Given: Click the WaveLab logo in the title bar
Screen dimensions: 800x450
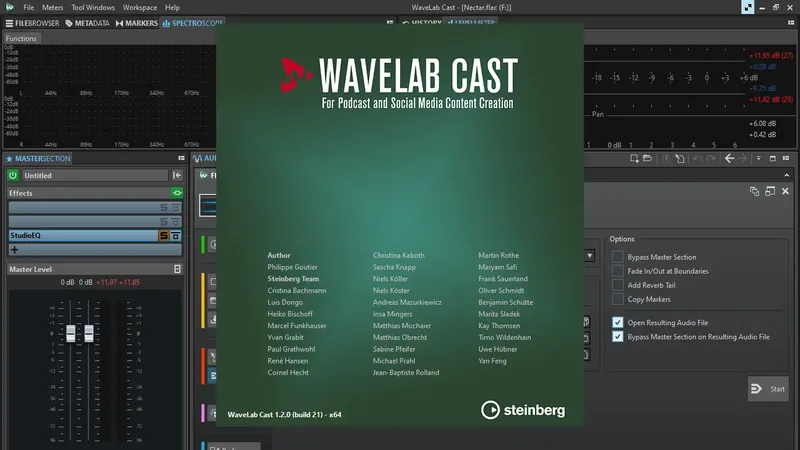Looking at the screenshot, I should point(10,7).
